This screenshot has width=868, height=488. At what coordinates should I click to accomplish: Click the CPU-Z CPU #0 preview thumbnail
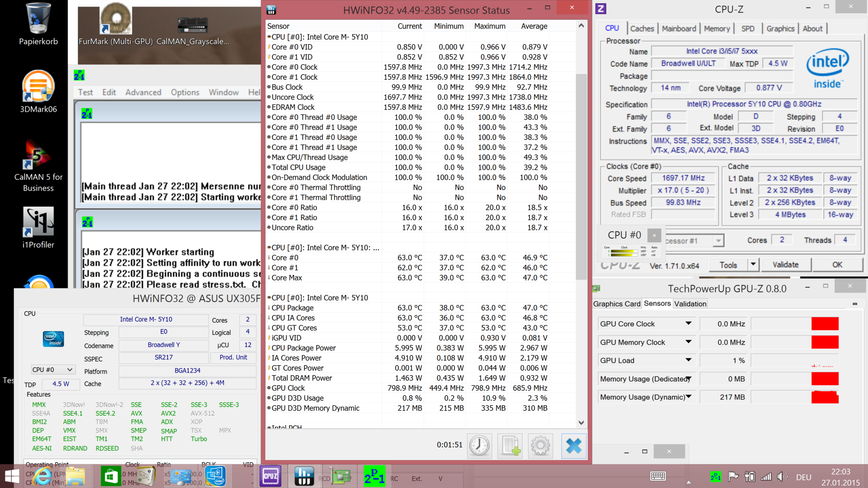point(631,251)
